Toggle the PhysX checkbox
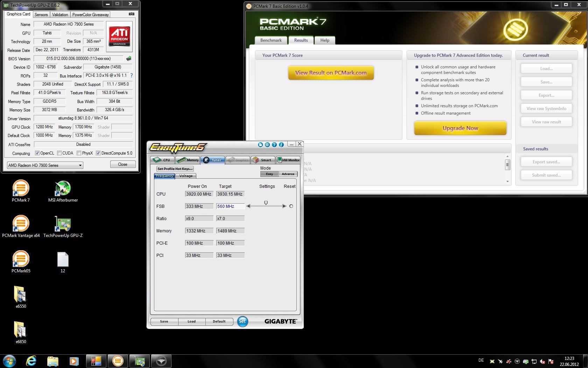The width and height of the screenshot is (588, 368). point(79,153)
